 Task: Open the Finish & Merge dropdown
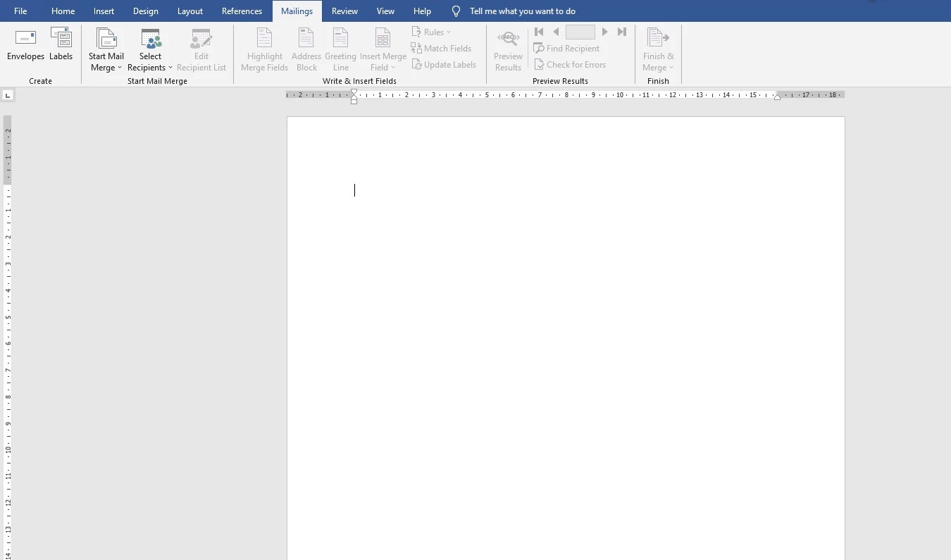click(x=657, y=48)
